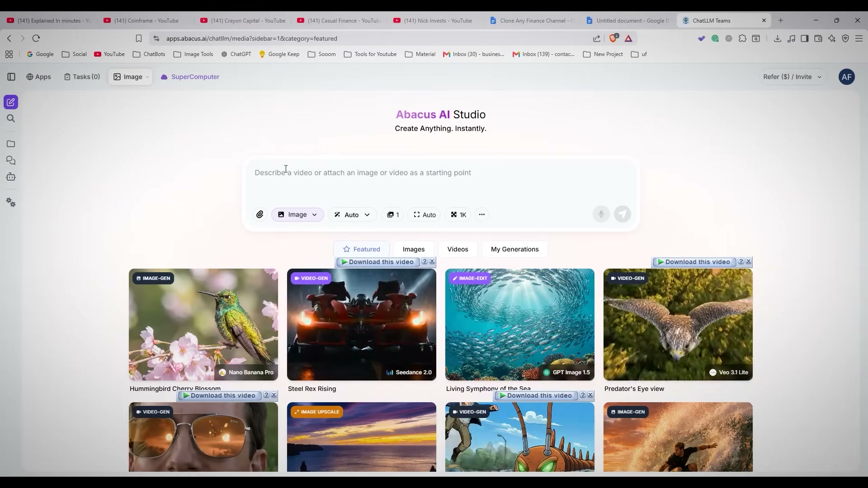Click the address bar URL

coord(251,38)
